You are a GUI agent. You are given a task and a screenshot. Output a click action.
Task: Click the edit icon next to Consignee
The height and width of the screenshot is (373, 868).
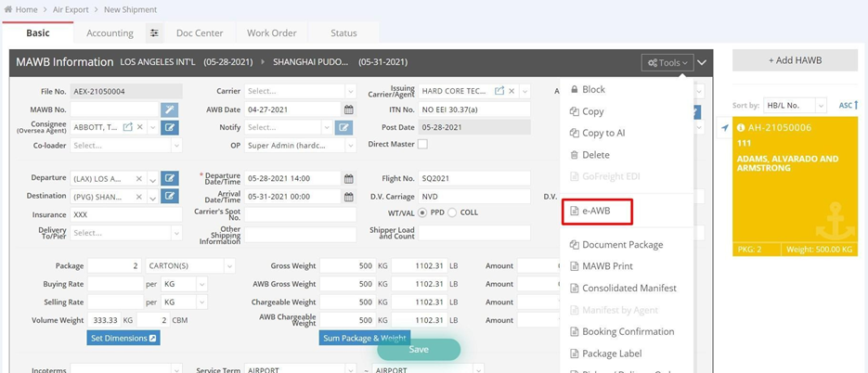click(169, 127)
